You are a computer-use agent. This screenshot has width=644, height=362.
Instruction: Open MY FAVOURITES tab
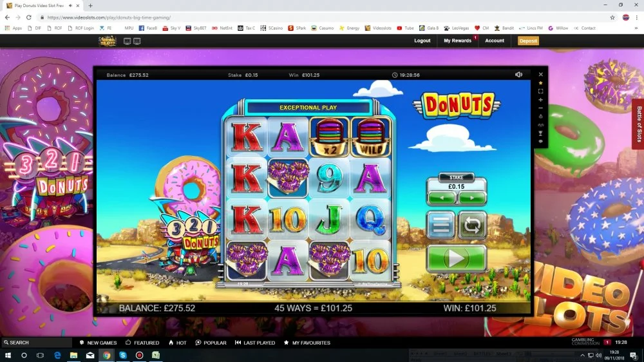(x=307, y=342)
